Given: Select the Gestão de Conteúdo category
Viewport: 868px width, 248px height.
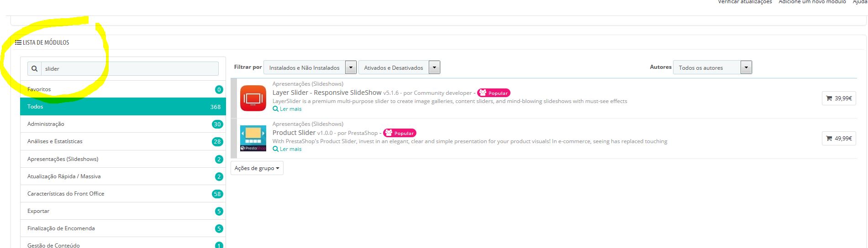Looking at the screenshot, I should pos(123,243).
